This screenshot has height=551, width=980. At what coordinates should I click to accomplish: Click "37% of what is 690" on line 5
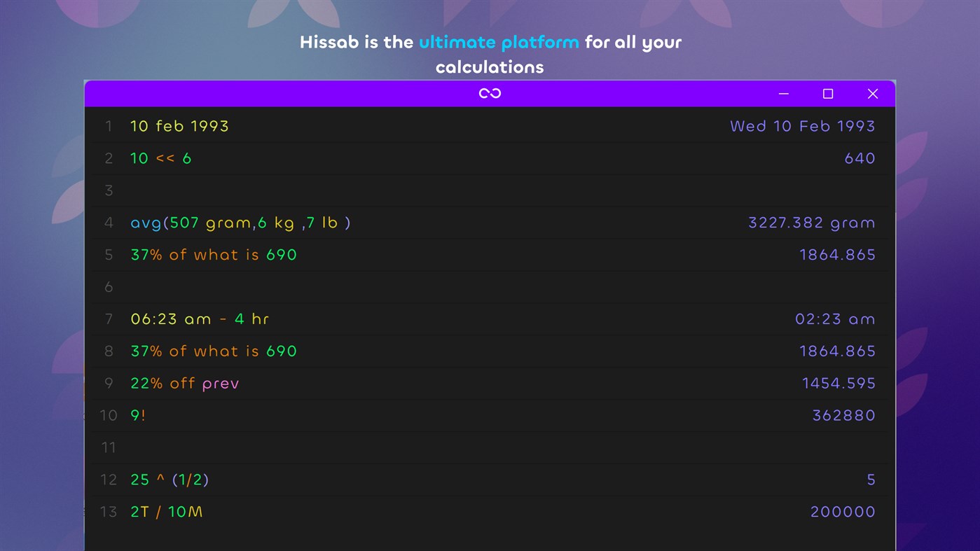point(214,255)
